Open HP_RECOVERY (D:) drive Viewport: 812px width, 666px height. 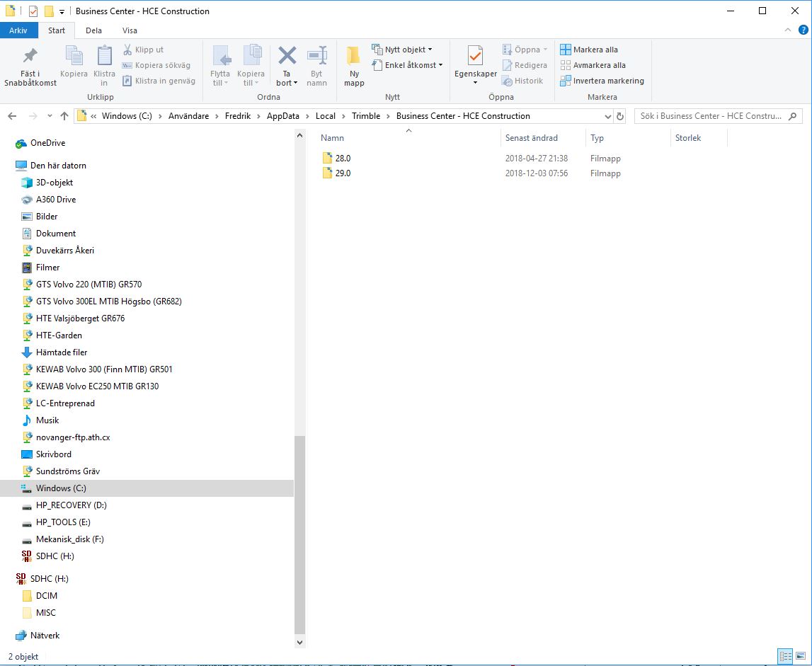coord(64,505)
